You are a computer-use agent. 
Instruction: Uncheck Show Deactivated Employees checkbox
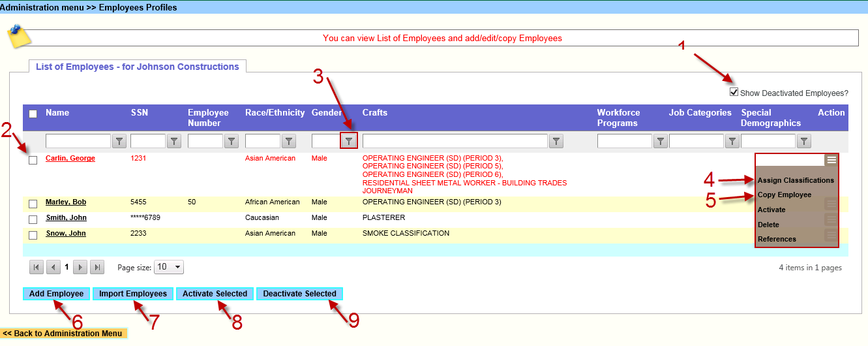click(734, 93)
